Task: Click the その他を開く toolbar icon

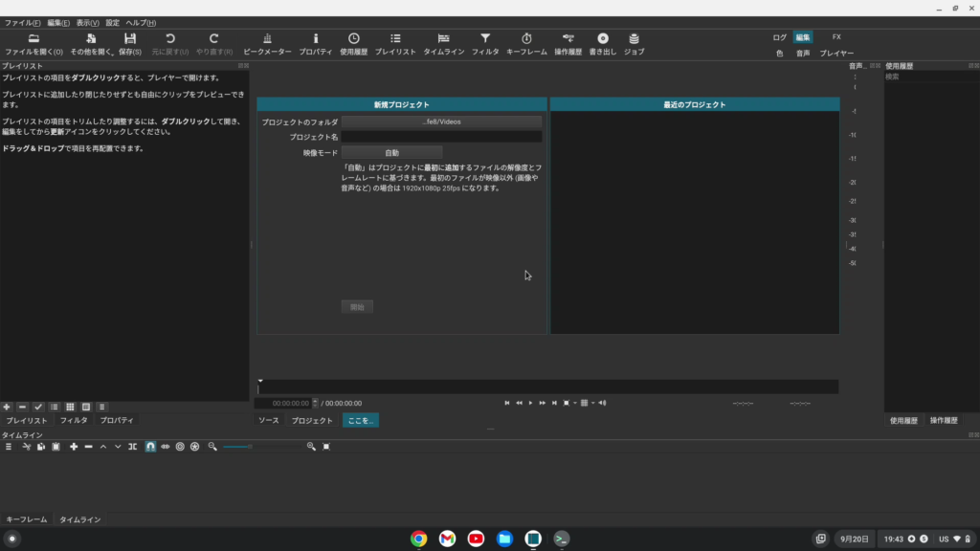Action: coord(91,44)
